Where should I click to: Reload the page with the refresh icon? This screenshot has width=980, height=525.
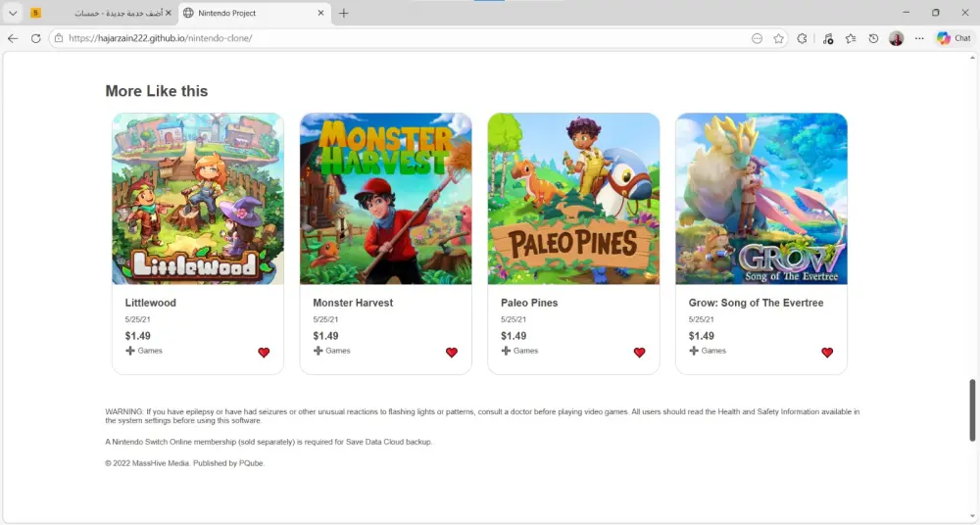pyautogui.click(x=35, y=38)
